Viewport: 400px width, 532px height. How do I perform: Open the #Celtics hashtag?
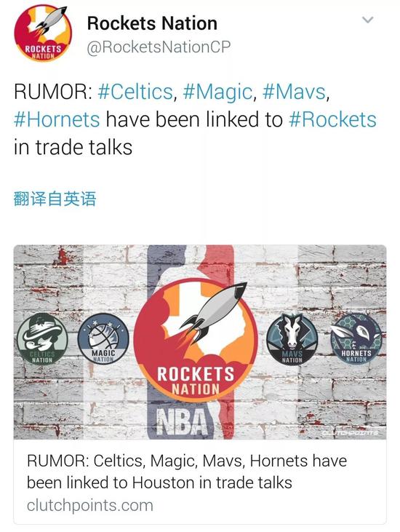coord(135,92)
